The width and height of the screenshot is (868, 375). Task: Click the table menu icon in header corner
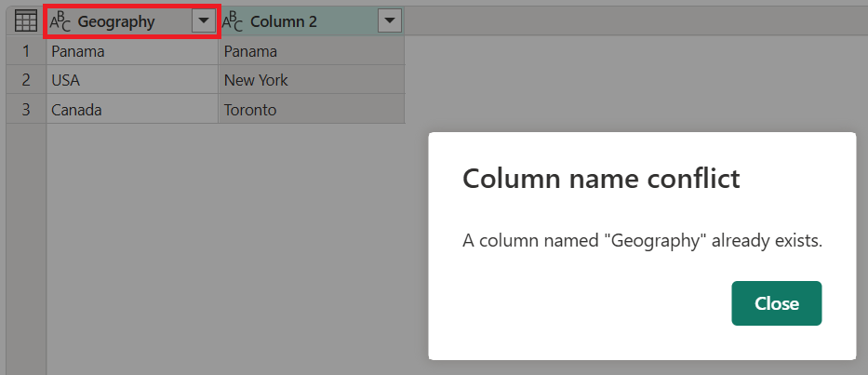[25, 21]
